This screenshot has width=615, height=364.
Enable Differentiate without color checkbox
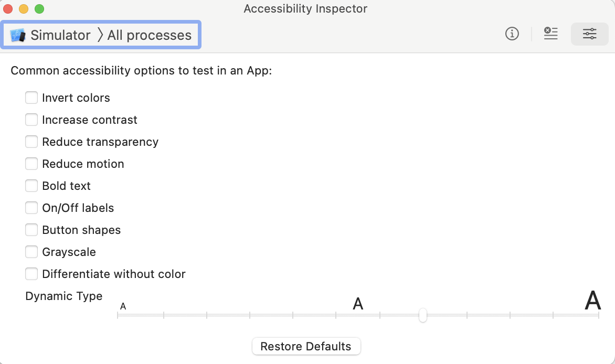31,274
